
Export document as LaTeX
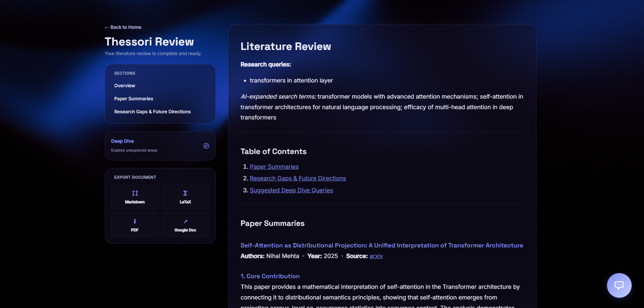tap(185, 197)
